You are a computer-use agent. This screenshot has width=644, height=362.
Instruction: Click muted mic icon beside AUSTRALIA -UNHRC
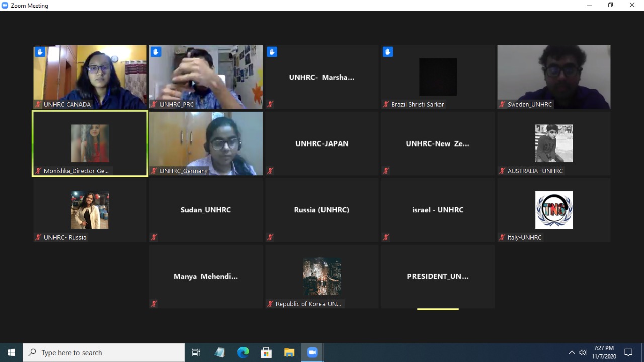[x=502, y=171]
